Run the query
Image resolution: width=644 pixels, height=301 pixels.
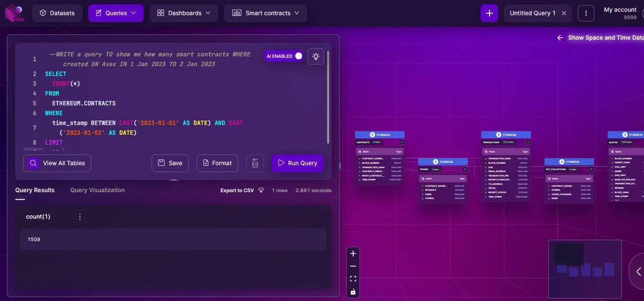click(297, 163)
